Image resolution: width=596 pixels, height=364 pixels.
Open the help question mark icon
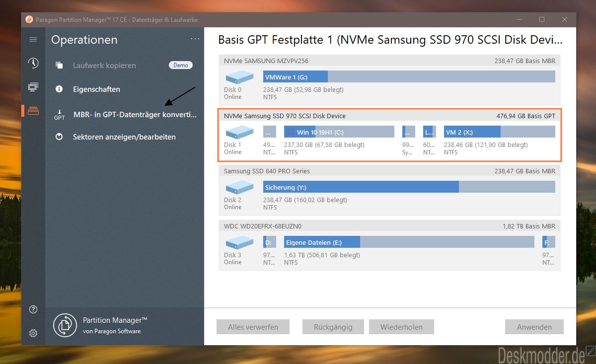(33, 310)
